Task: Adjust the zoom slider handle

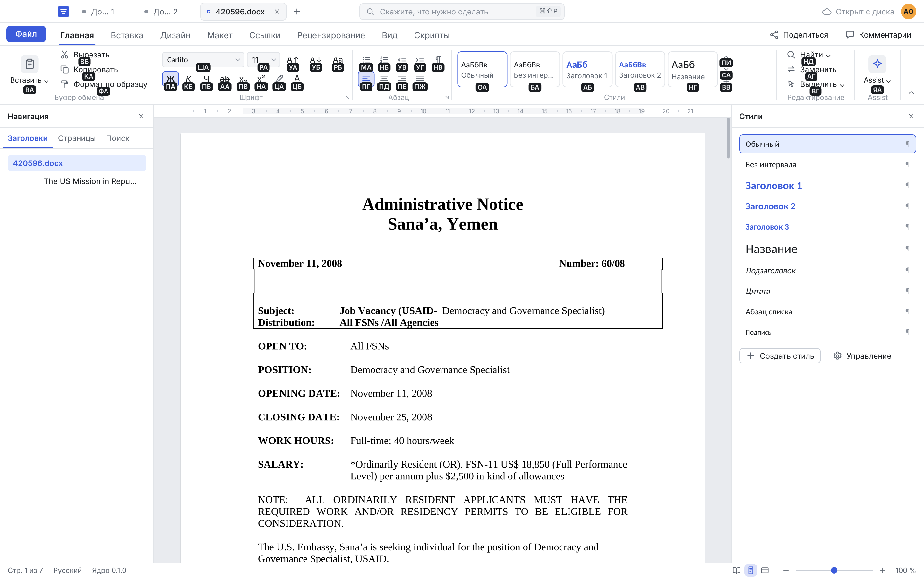Action: (x=834, y=570)
